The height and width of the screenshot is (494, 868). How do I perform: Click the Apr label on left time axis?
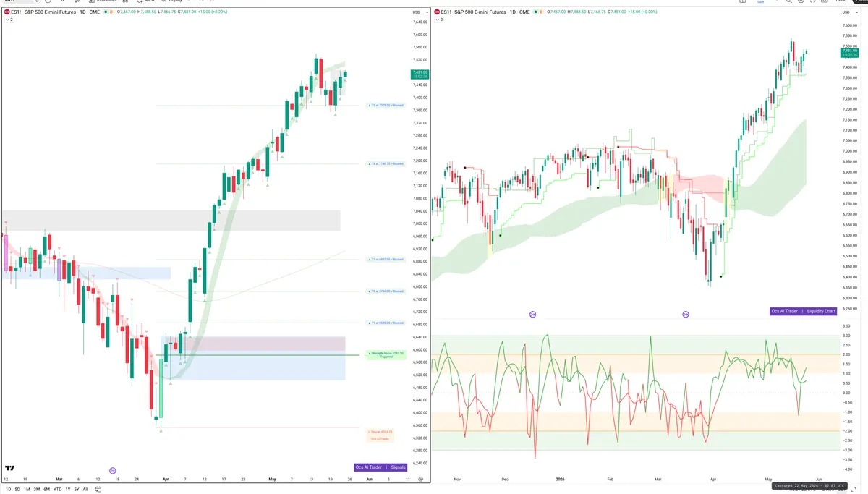click(166, 479)
